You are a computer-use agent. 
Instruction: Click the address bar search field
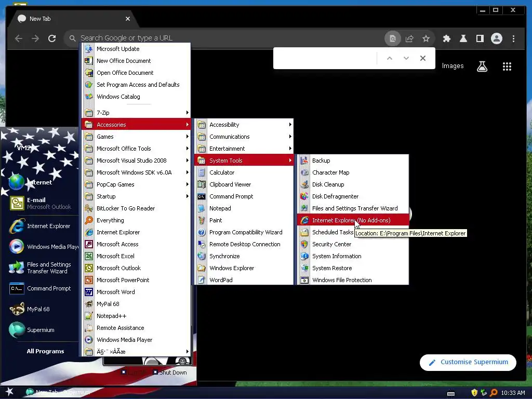pos(224,38)
